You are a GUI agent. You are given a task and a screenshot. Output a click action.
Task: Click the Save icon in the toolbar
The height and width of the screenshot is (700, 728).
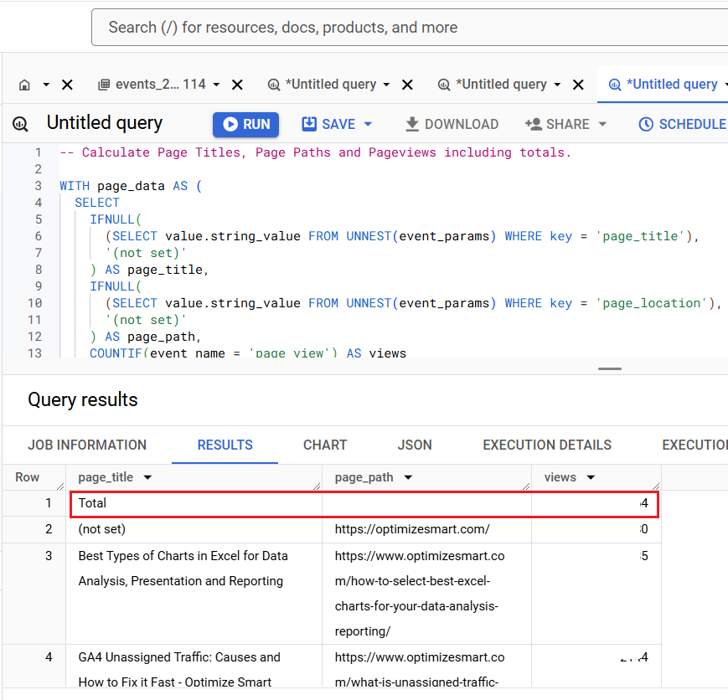[x=307, y=124]
